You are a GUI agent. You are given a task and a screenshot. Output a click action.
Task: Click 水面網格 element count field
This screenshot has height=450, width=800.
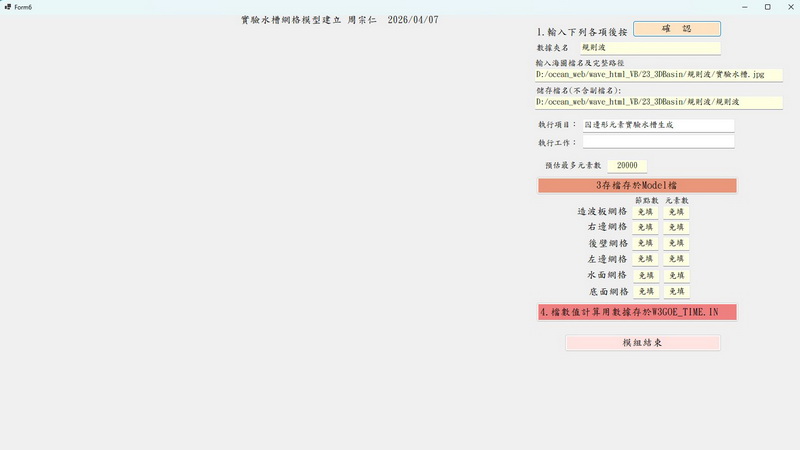click(676, 276)
